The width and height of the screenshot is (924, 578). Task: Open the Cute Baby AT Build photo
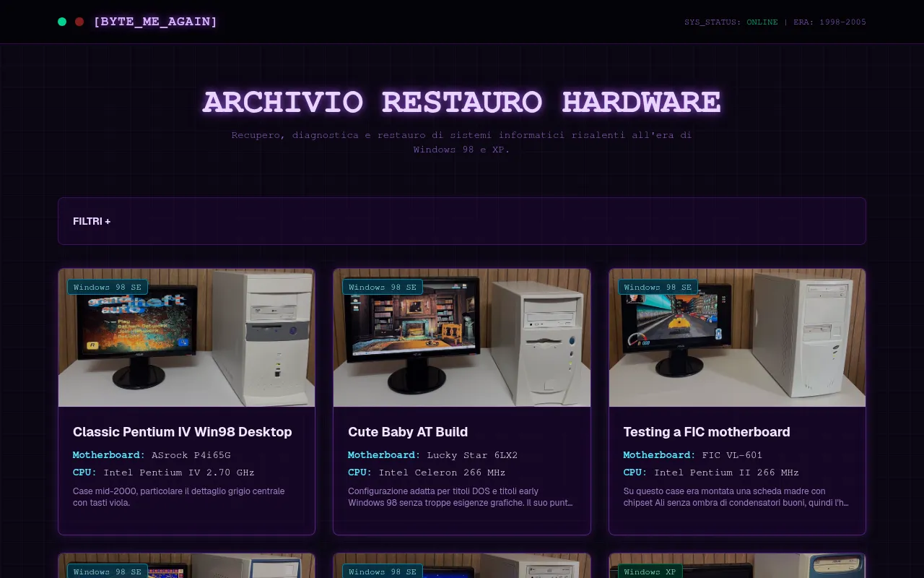[462, 338]
